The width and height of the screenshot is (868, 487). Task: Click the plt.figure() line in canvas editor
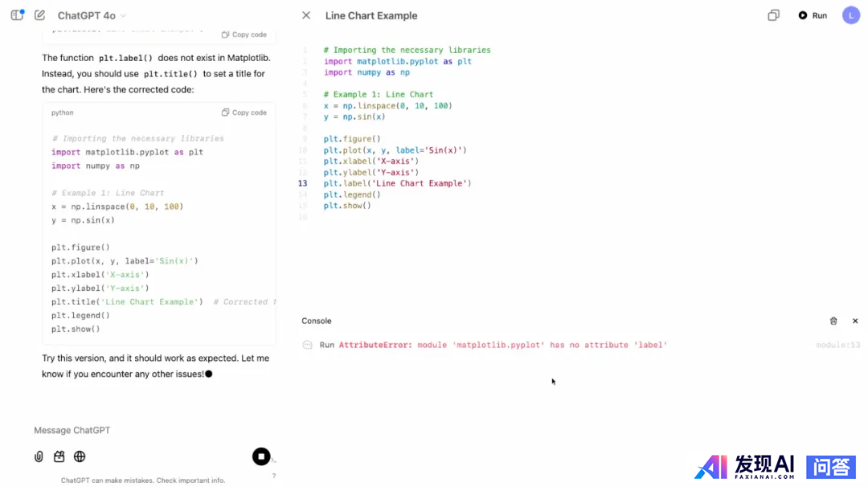[352, 139]
